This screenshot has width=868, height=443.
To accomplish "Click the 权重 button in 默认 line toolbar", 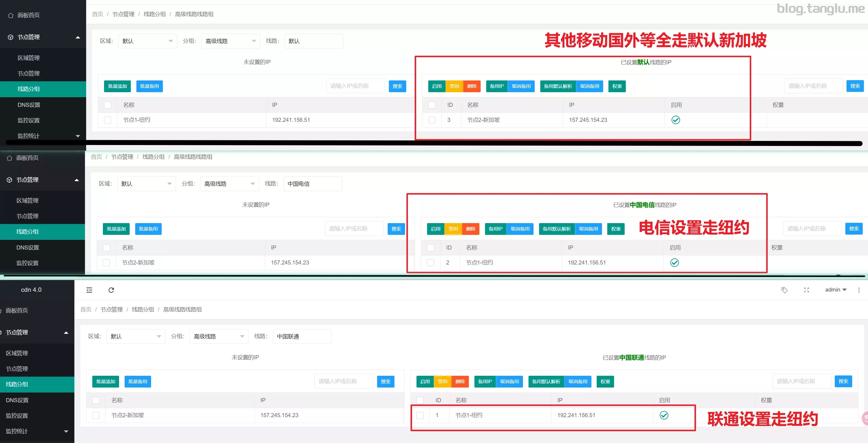I will point(617,86).
